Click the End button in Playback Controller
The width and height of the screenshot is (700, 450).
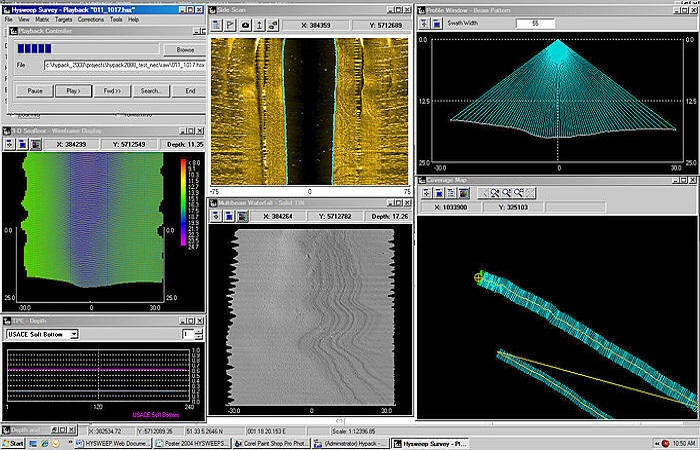pyautogui.click(x=190, y=91)
